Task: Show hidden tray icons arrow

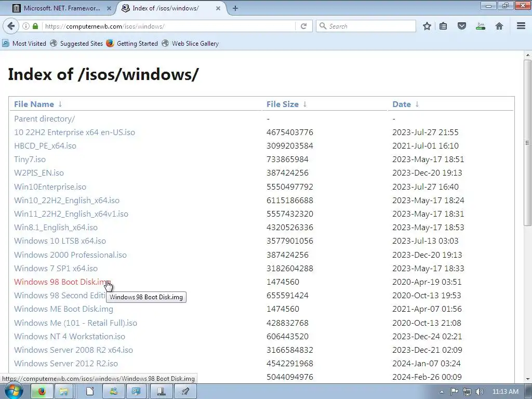Action: pyautogui.click(x=442, y=392)
